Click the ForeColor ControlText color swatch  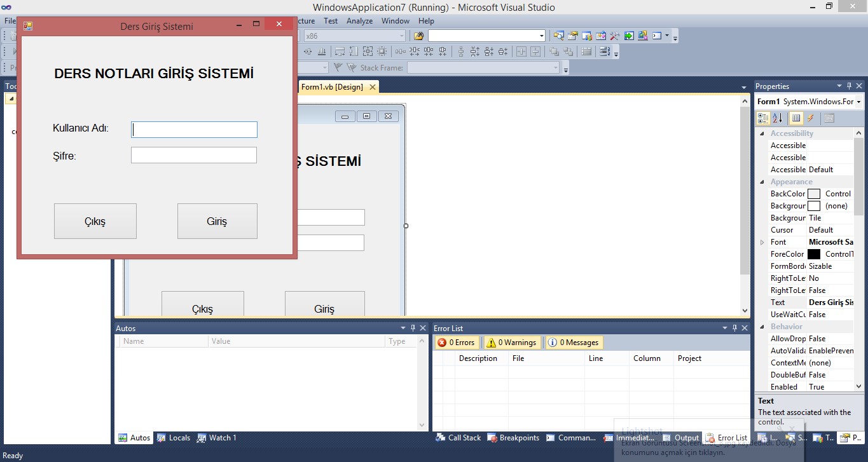point(815,254)
